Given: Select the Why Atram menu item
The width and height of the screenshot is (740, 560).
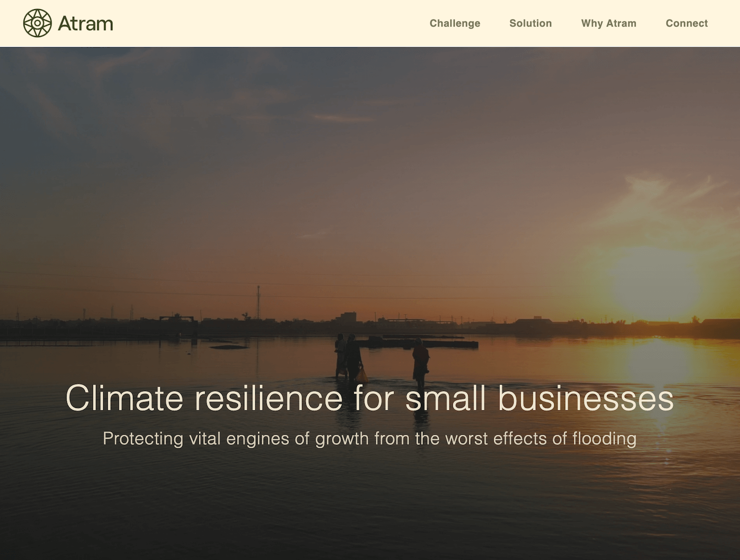Looking at the screenshot, I should point(608,23).
